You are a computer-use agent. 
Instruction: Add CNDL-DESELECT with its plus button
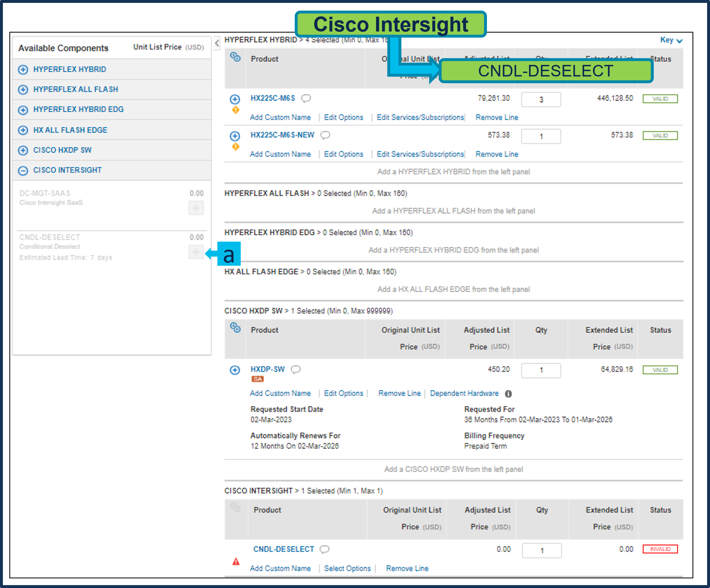click(x=196, y=252)
